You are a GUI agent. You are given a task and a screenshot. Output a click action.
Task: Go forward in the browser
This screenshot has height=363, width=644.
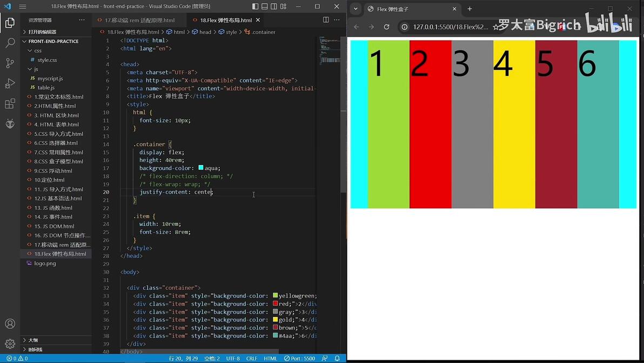pyautogui.click(x=371, y=27)
